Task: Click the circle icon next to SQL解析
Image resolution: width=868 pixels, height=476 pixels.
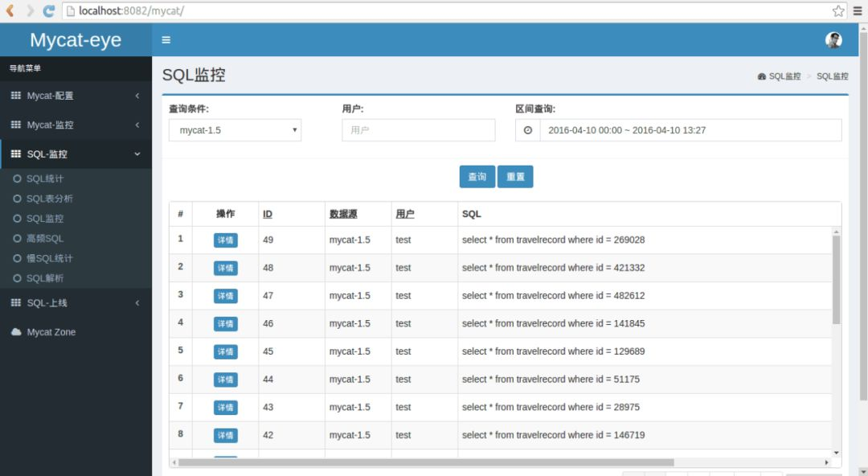Action: (x=17, y=278)
